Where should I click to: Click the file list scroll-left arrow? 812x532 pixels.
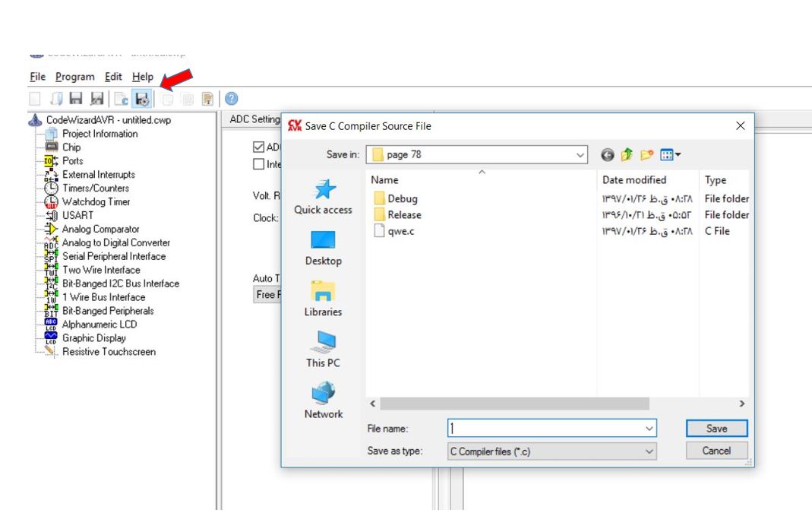click(373, 404)
